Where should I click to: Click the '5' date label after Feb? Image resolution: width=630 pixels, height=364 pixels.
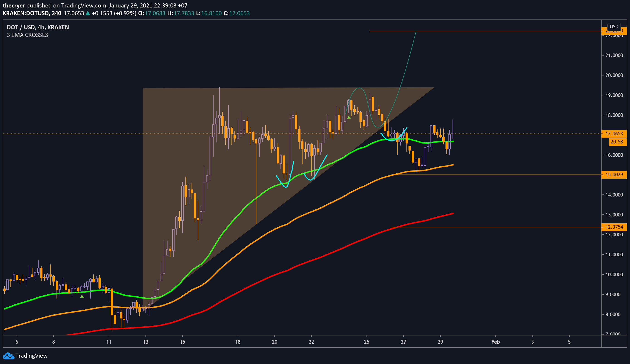pos(569,342)
